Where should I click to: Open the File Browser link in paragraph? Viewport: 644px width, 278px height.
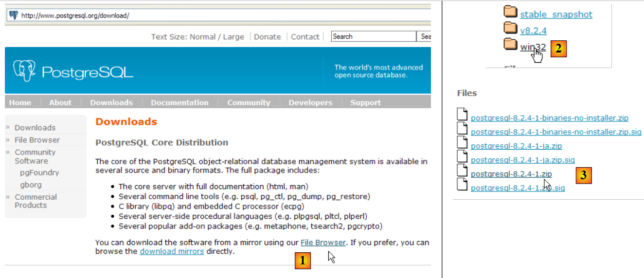click(323, 242)
